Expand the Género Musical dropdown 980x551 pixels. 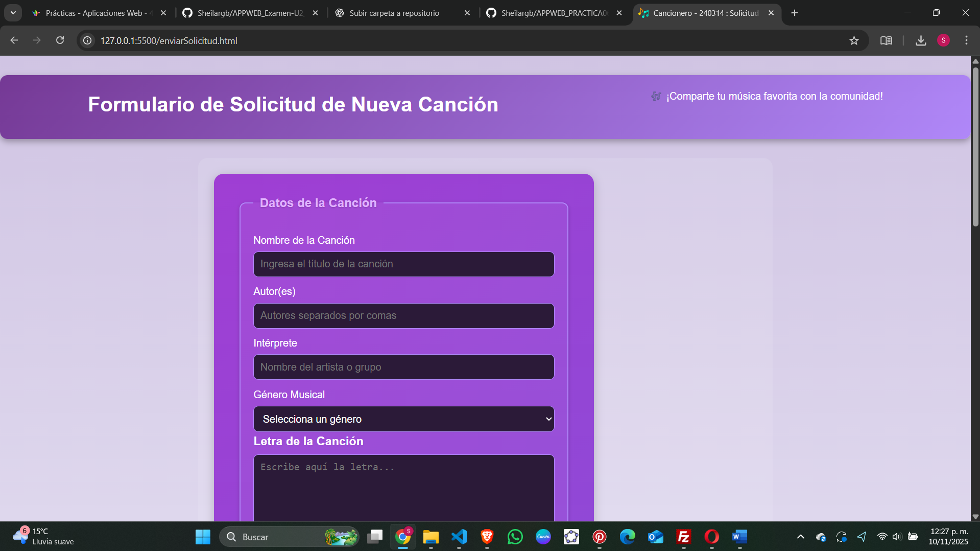403,419
